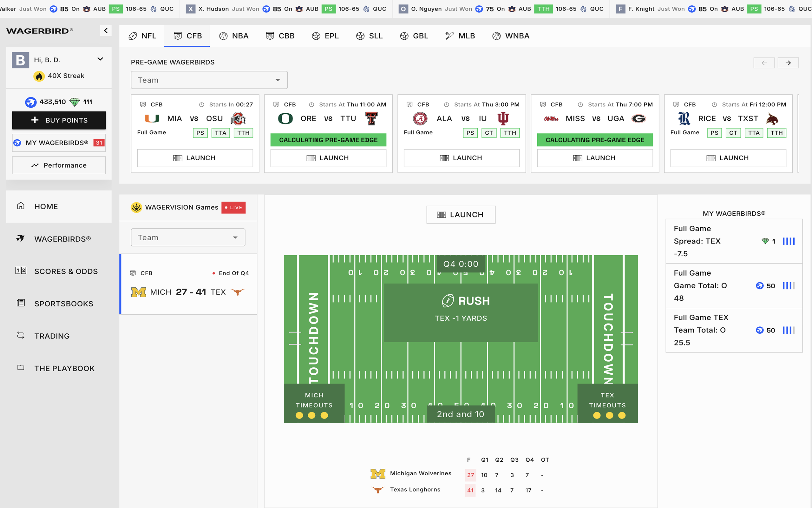The height and width of the screenshot is (508, 812).
Task: Toggle TTH bet type on ALA vs IU card
Action: tap(510, 133)
